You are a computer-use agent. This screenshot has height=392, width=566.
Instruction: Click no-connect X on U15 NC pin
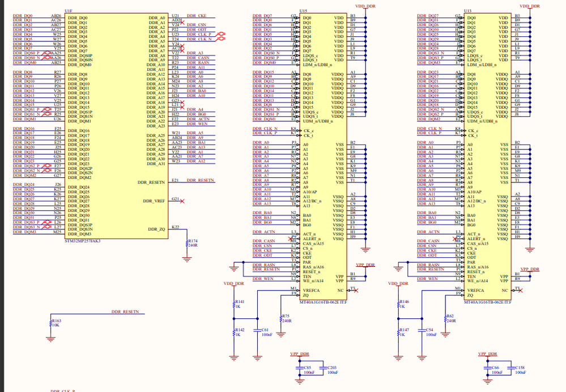click(356, 290)
